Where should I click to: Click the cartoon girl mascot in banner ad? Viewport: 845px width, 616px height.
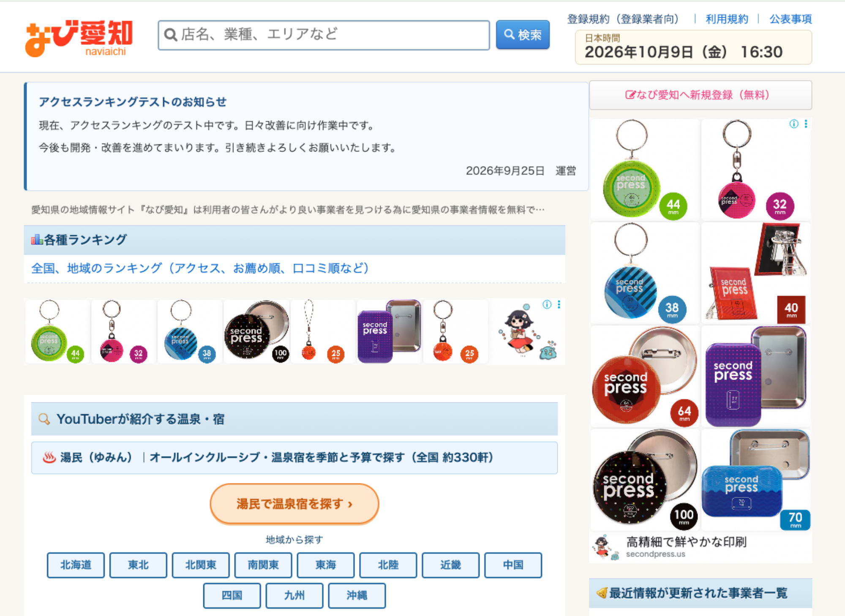[527, 331]
